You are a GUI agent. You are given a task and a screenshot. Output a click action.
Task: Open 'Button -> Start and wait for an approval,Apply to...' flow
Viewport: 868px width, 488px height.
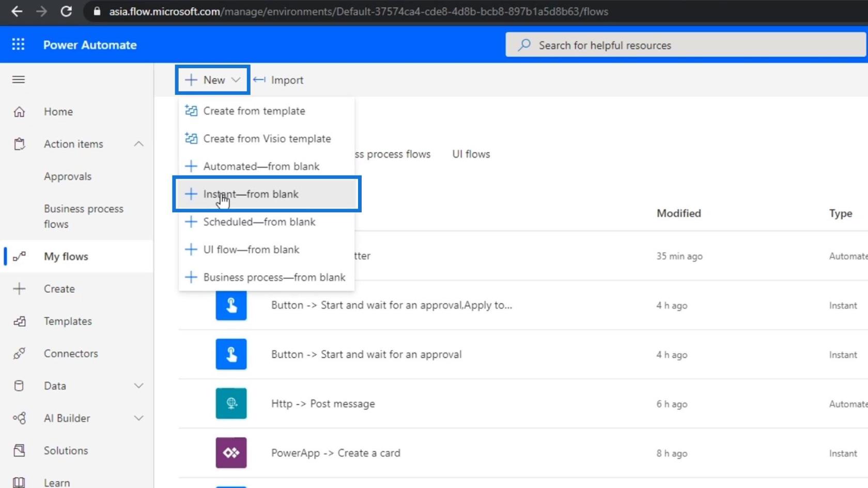(392, 305)
